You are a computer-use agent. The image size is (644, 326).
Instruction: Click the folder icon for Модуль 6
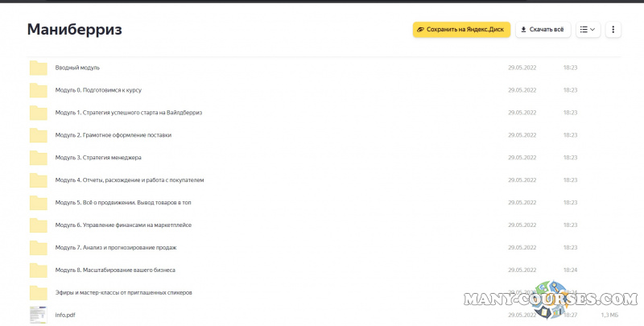(38, 225)
